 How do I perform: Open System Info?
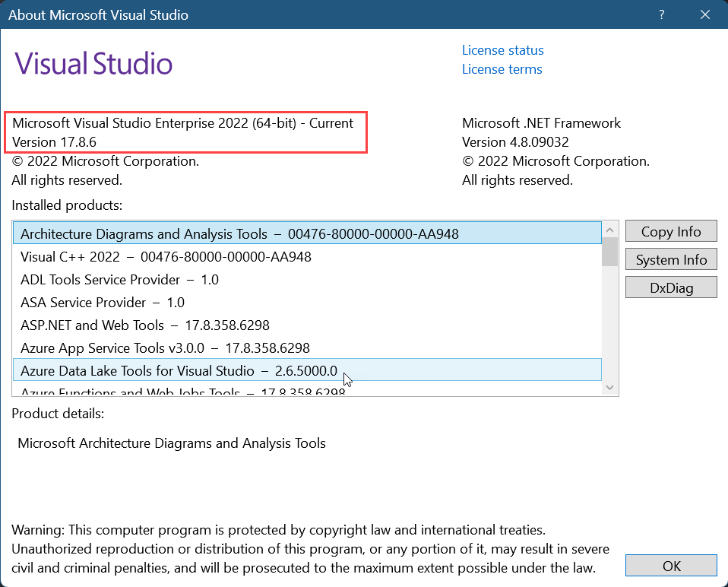(671, 259)
